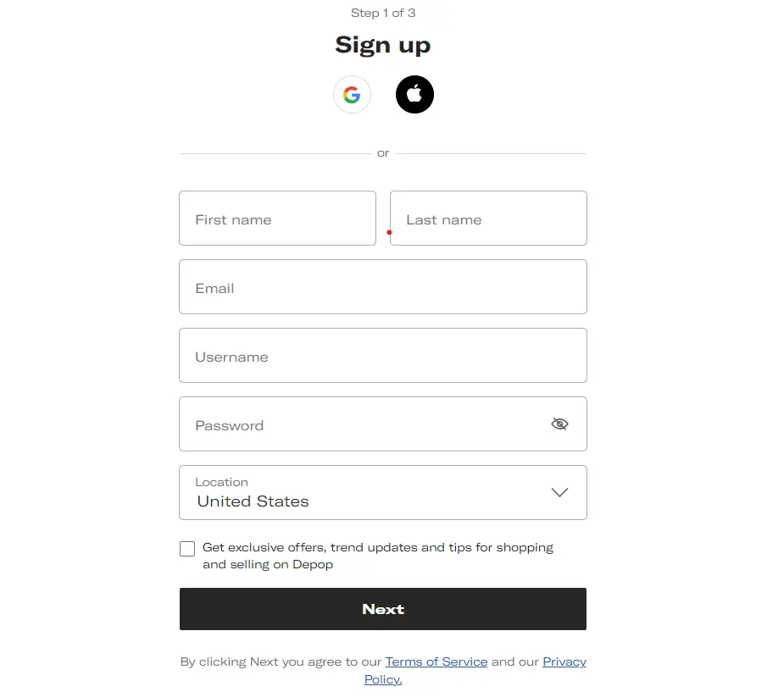The height and width of the screenshot is (692, 784).
Task: Focus the First name field
Action: pos(277,219)
